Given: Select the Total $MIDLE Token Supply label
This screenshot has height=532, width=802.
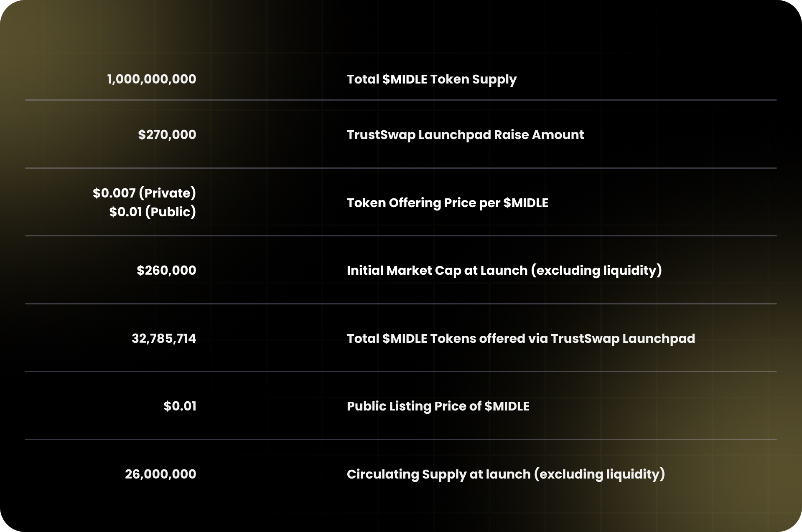Looking at the screenshot, I should coord(432,79).
